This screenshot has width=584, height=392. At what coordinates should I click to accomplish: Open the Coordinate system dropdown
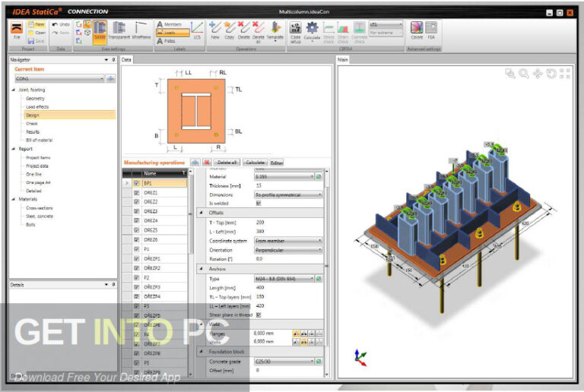click(x=288, y=241)
